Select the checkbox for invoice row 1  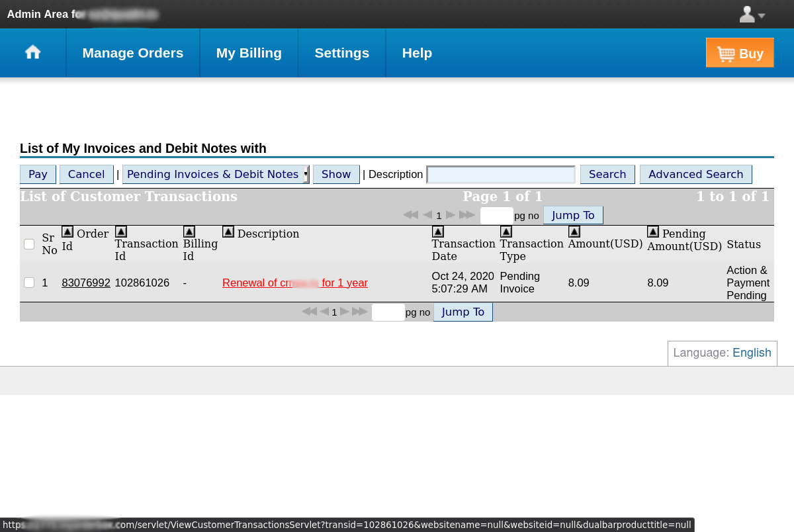28,282
